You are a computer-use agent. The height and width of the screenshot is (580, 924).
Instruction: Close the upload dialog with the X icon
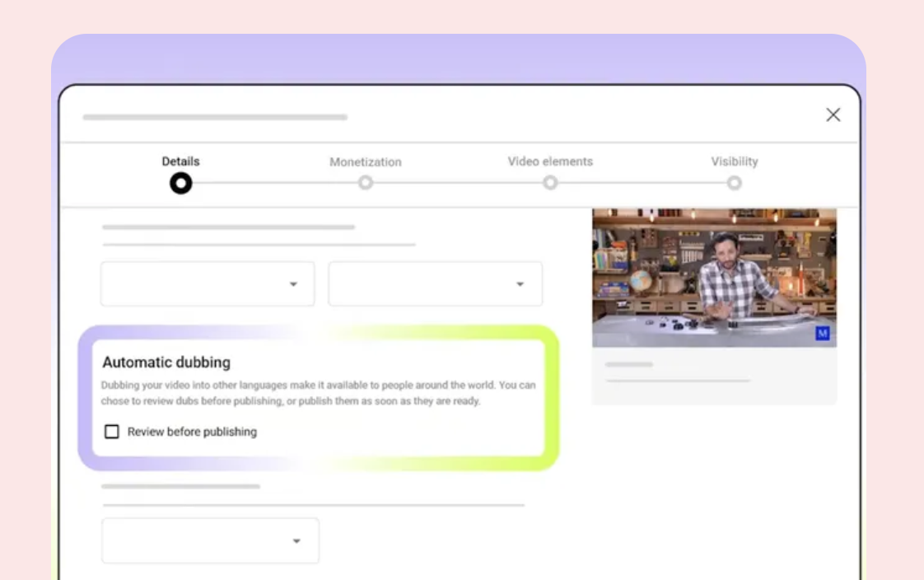833,115
